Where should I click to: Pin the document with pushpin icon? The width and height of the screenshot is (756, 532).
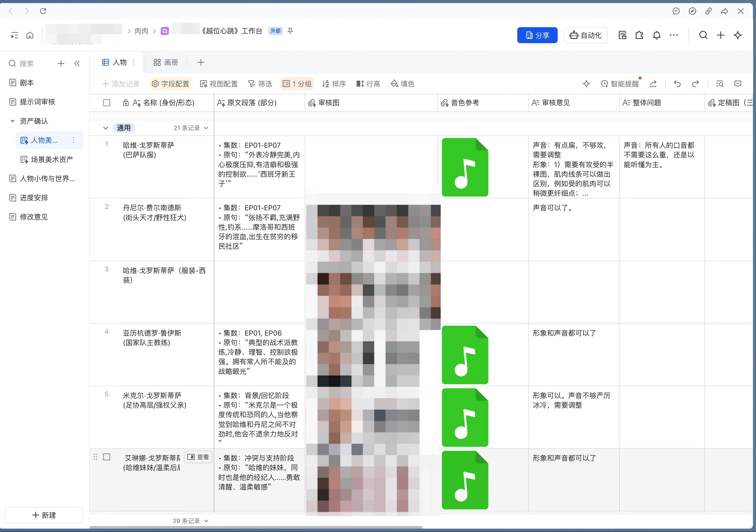(290, 31)
